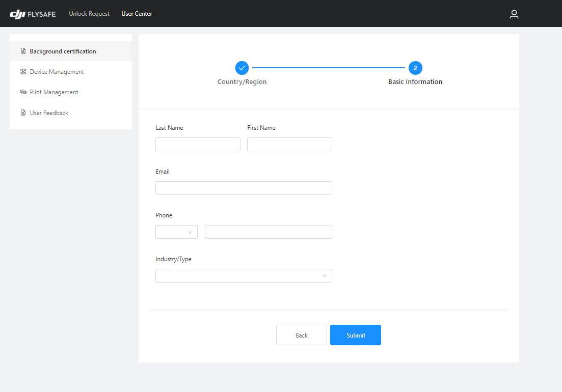Click inside the Last Name field
The image size is (562, 392).
pyautogui.click(x=198, y=144)
